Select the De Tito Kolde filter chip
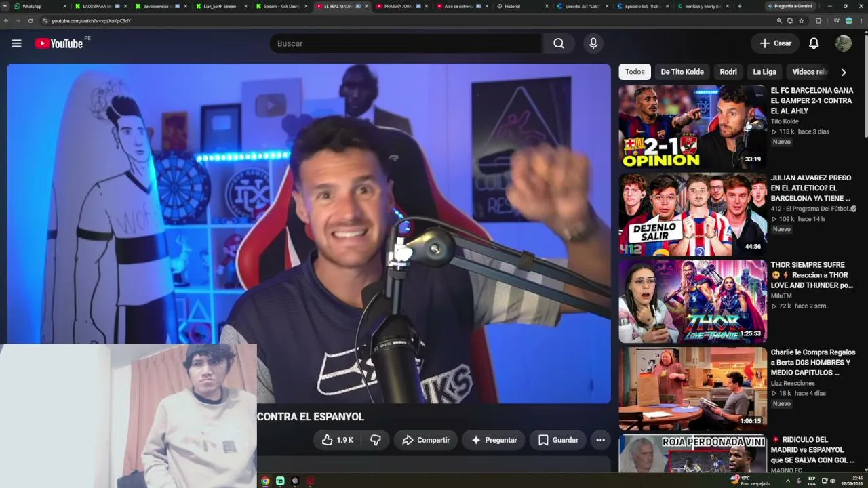This screenshot has width=868, height=488. click(682, 72)
